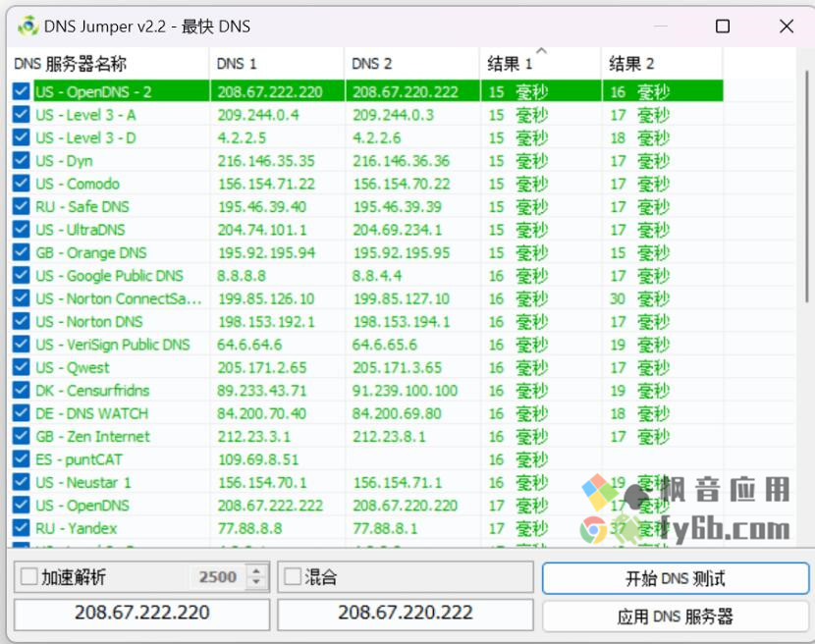Select the US - VeriSign Public DNS entry
Image resolution: width=815 pixels, height=644 pixels.
tap(113, 345)
